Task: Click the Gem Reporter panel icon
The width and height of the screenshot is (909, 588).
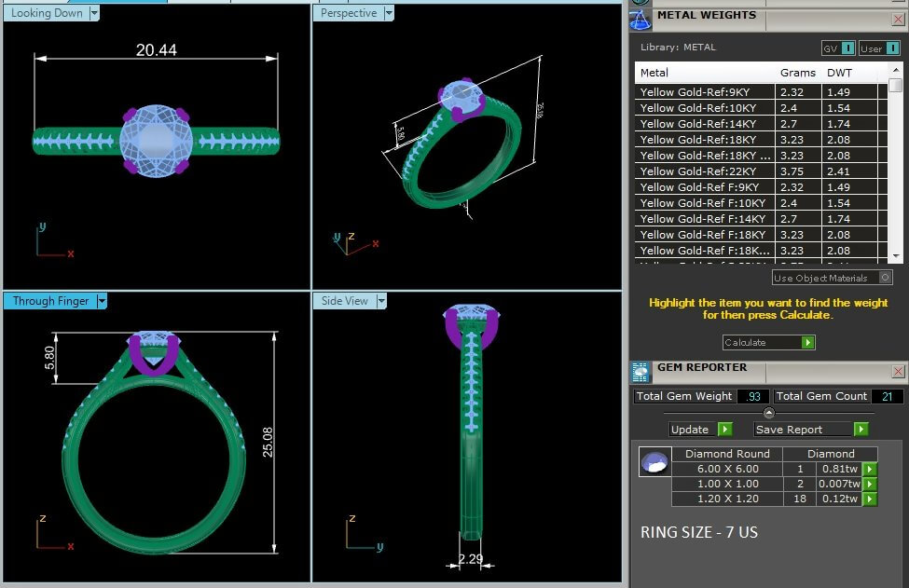Action: coord(640,372)
